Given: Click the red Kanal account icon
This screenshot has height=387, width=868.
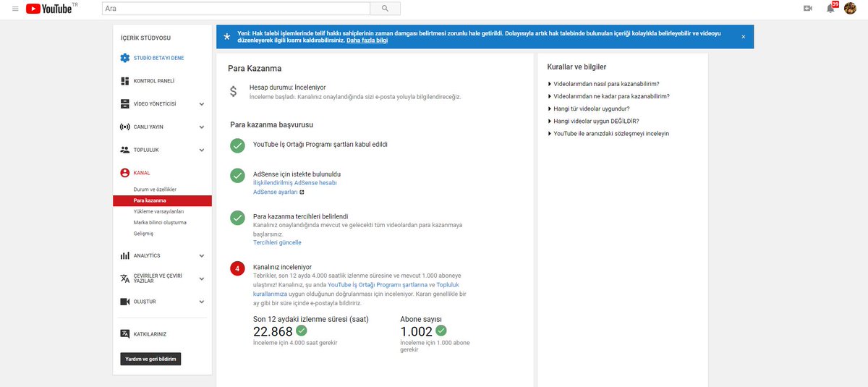Looking at the screenshot, I should 124,173.
